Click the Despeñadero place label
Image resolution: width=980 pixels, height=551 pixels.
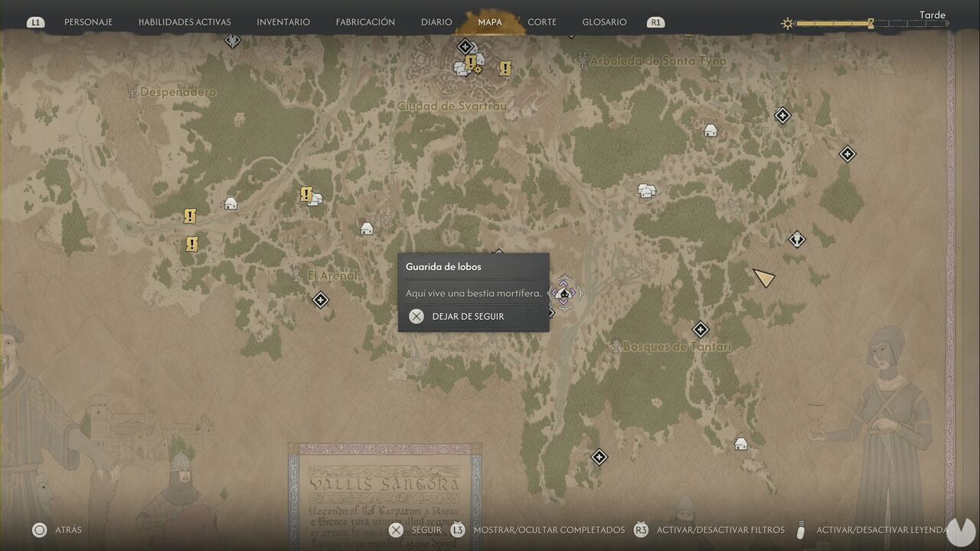point(178,92)
